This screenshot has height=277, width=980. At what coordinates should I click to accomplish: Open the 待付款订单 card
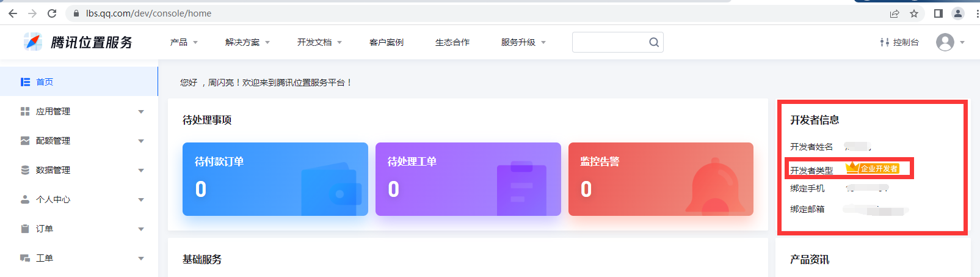click(x=275, y=179)
